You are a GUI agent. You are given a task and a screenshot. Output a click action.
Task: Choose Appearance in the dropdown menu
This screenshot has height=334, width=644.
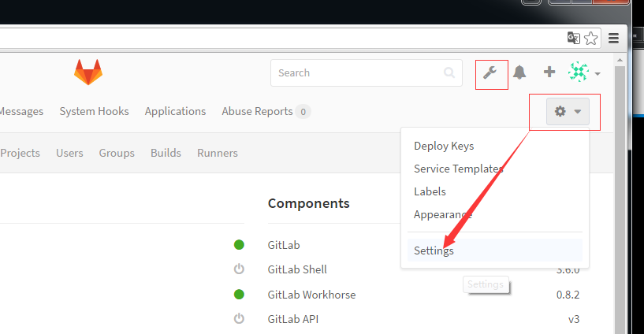(x=443, y=214)
